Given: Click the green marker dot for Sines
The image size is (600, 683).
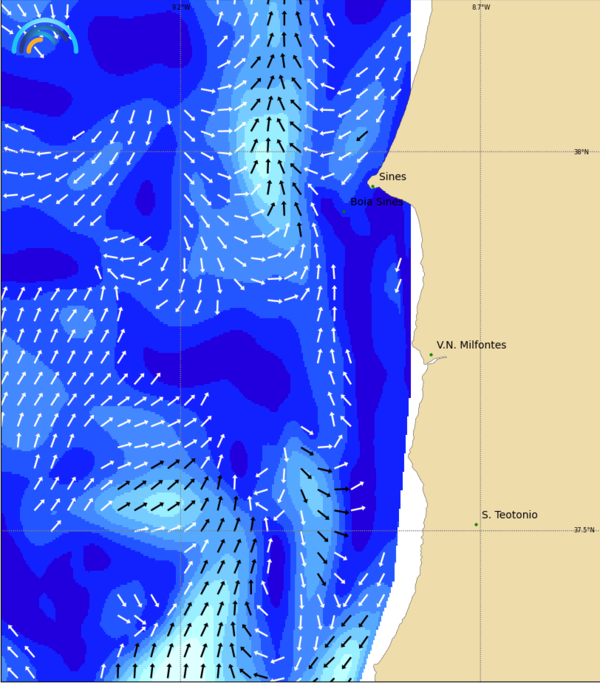Looking at the screenshot, I should tap(372, 186).
